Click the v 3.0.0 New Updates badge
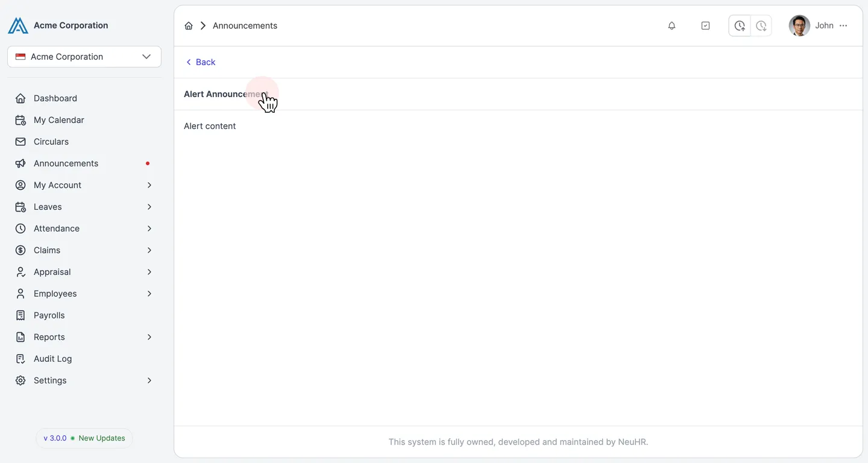The width and height of the screenshot is (868, 463). click(84, 438)
